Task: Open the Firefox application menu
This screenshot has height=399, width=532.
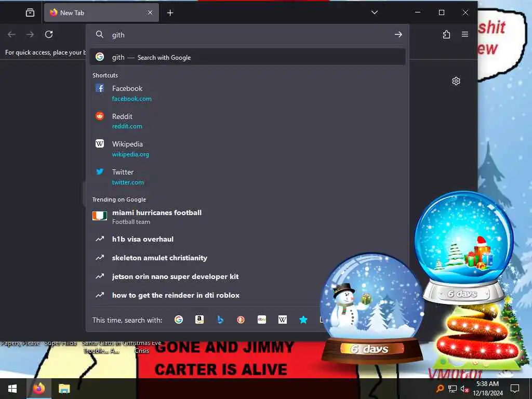Action: pyautogui.click(x=465, y=34)
